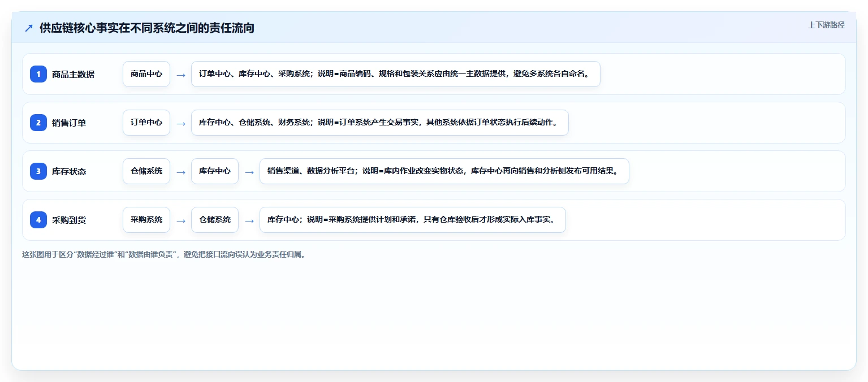
Task: Click the arrow after 商品中心
Action: click(x=181, y=75)
